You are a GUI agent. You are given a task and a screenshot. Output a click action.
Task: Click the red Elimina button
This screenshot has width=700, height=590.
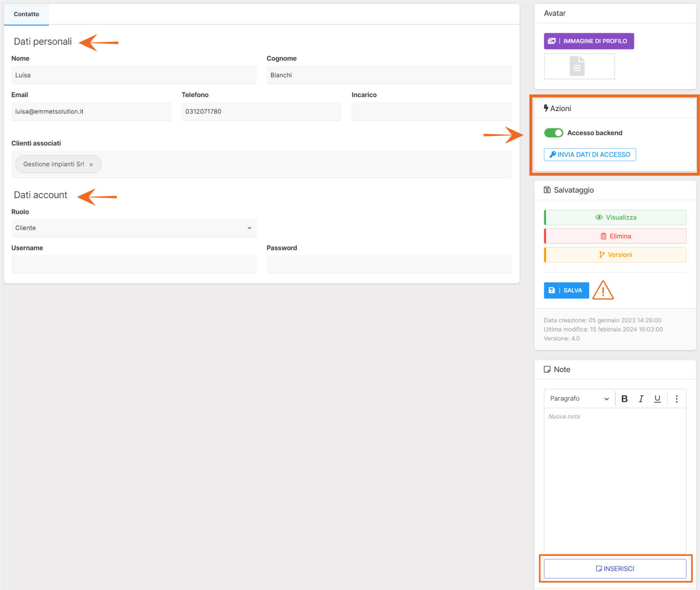[x=615, y=236]
